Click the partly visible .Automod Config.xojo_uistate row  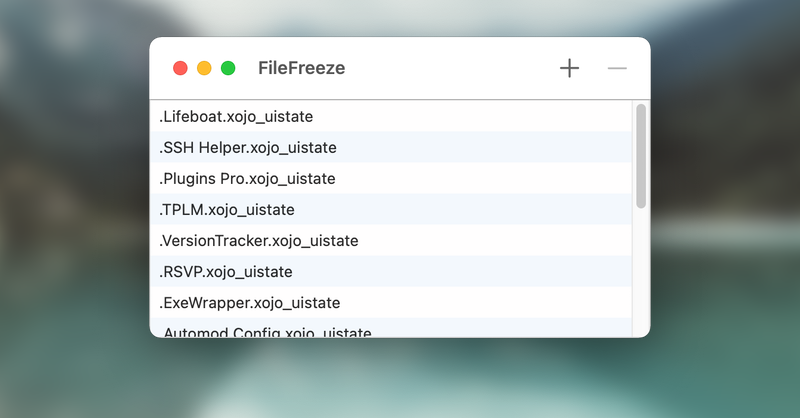click(x=391, y=328)
